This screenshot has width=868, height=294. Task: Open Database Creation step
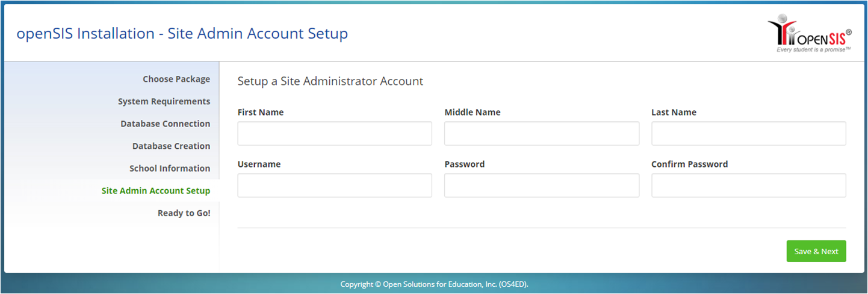pyautogui.click(x=172, y=146)
